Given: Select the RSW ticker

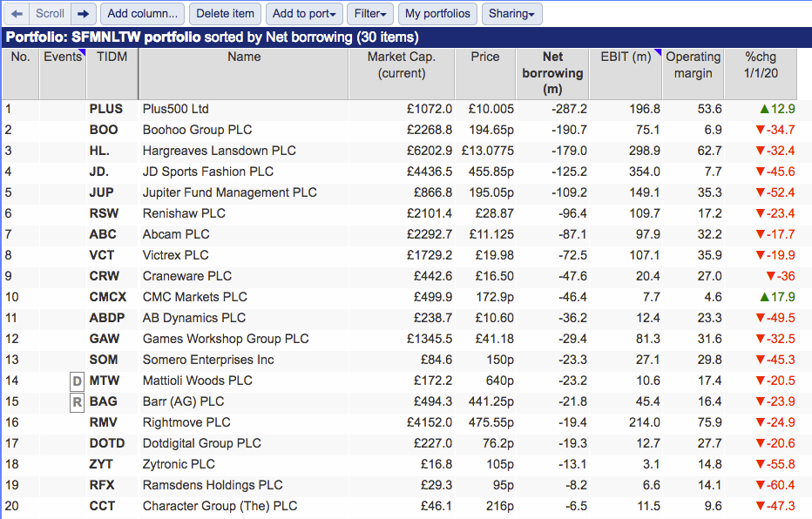Looking at the screenshot, I should click(x=104, y=213).
